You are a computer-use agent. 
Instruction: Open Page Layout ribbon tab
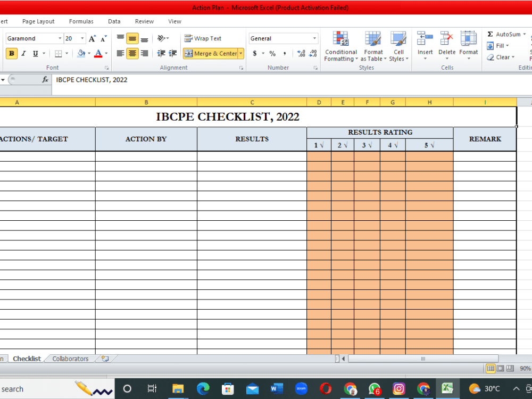coord(38,21)
